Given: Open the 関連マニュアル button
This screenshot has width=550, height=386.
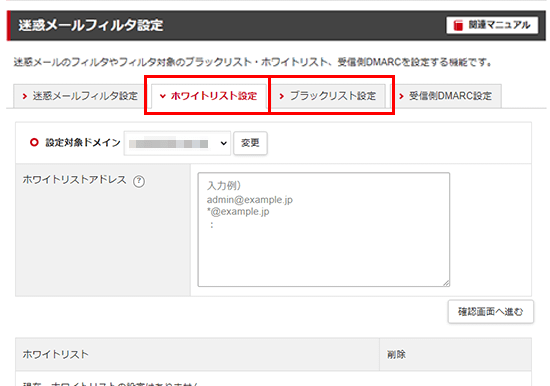Looking at the screenshot, I should (492, 25).
